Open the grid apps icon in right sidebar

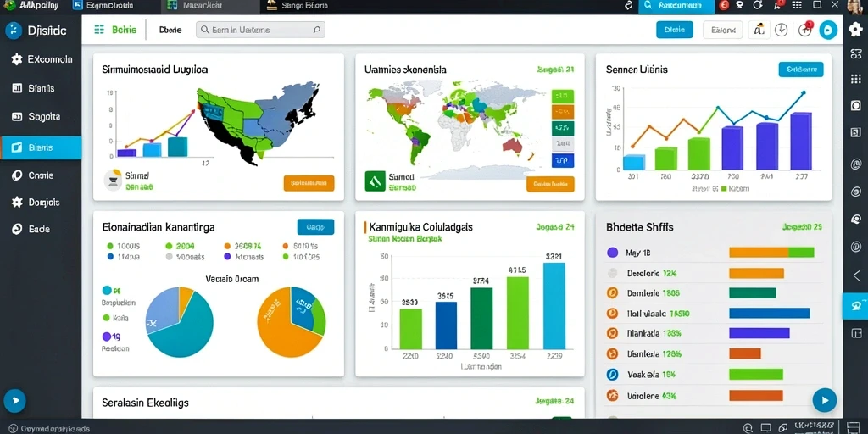click(856, 79)
